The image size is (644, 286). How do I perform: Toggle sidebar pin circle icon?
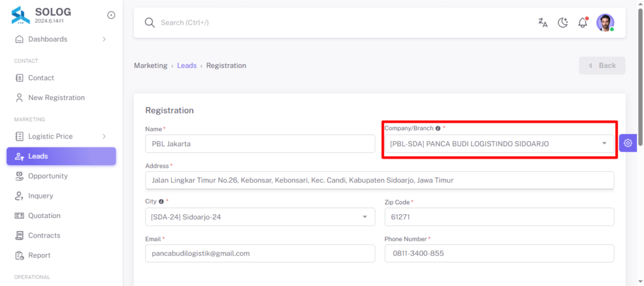click(111, 15)
